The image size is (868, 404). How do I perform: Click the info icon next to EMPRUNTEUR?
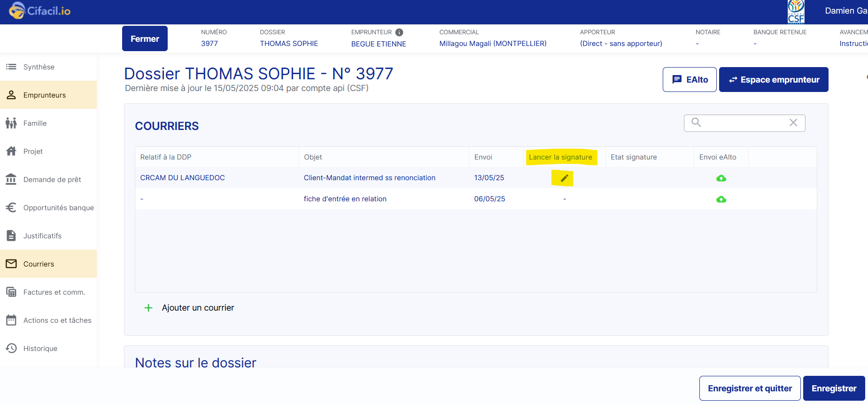pyautogui.click(x=399, y=32)
